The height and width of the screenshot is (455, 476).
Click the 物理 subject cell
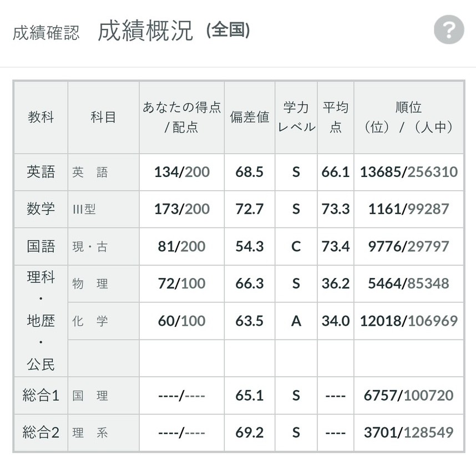click(90, 284)
